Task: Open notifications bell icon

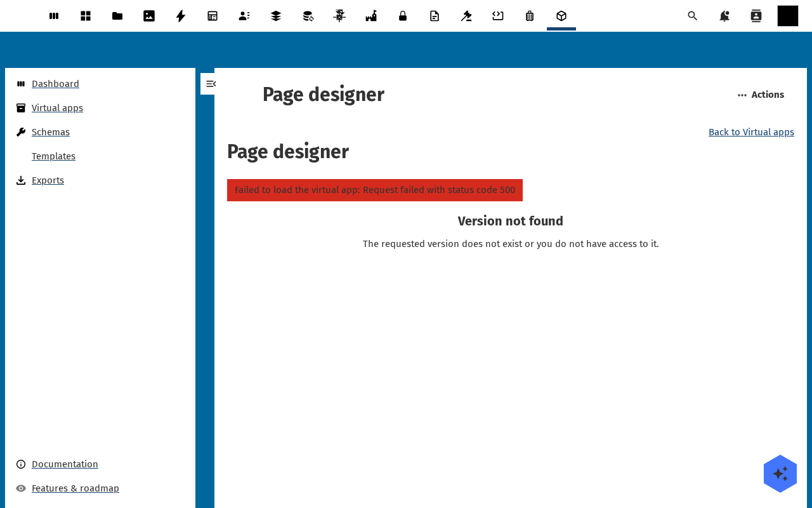Action: click(x=724, y=16)
